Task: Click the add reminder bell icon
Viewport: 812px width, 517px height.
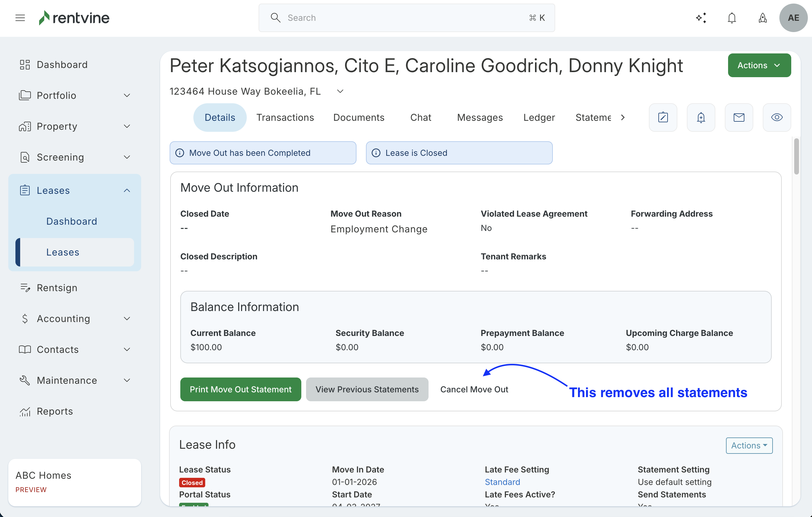Action: click(701, 118)
